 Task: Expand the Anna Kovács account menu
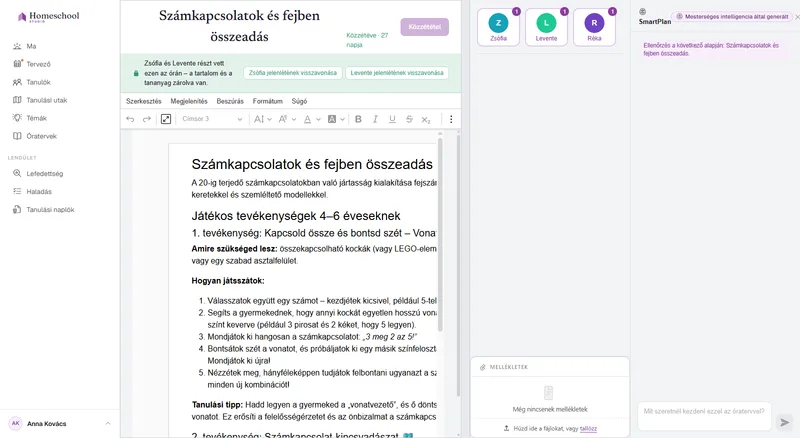pos(108,423)
